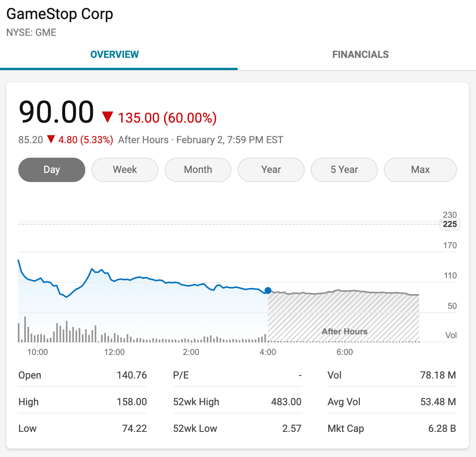Viewport: 476px width, 457px height.
Task: Click the Mkt Cap value 6.28 B
Action: coord(442,428)
